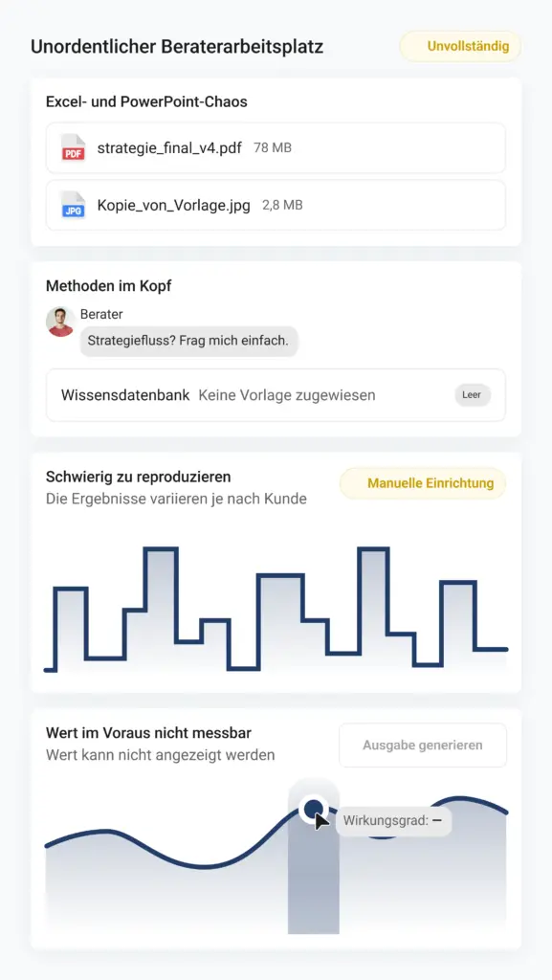Click the Ausgabe generieren button
This screenshot has height=980, width=552.
[423, 745]
